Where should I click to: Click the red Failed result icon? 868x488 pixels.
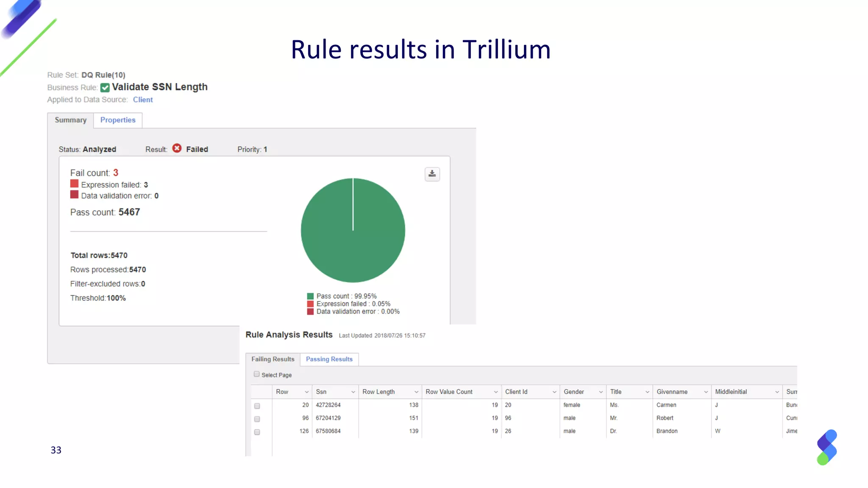[x=177, y=148]
